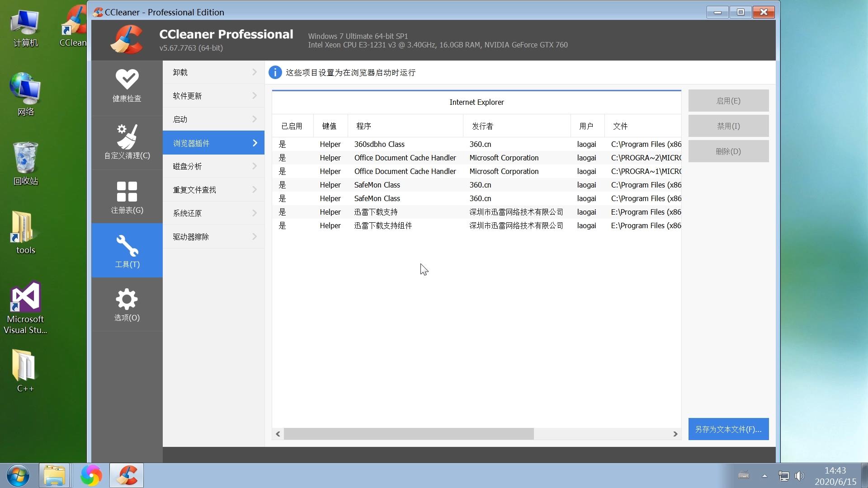Open the 驱动器擦除 section
Image resolution: width=868 pixels, height=488 pixels.
point(213,237)
